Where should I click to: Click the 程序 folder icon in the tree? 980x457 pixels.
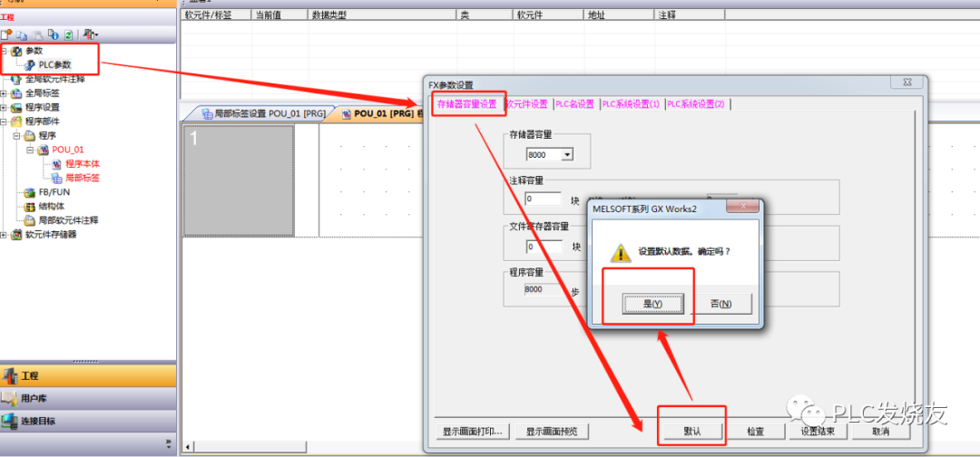[x=30, y=135]
